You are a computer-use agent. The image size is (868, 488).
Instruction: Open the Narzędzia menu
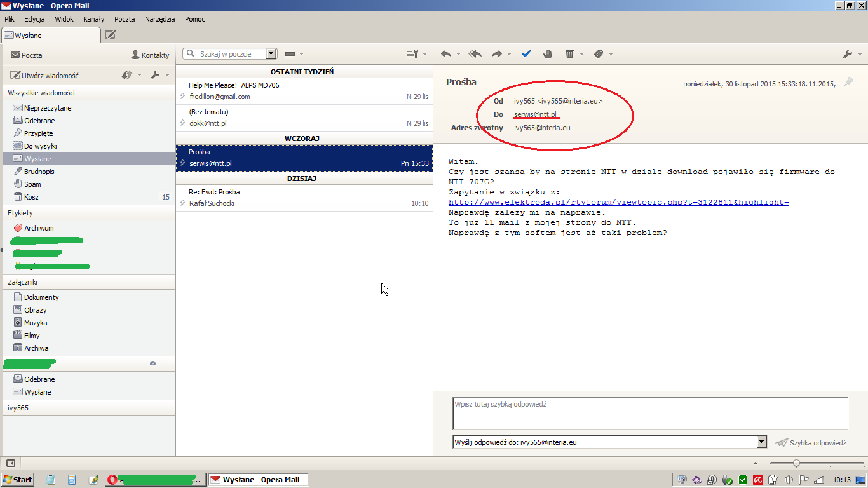click(159, 19)
